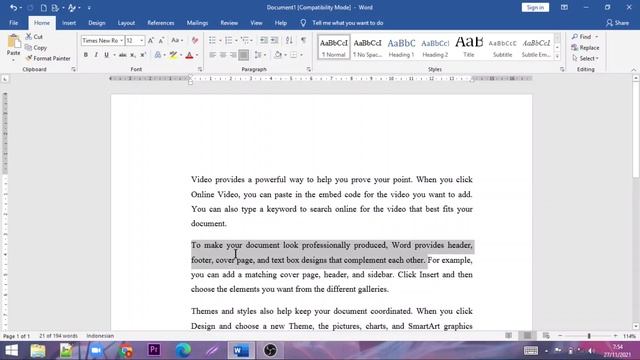Center the paragraph text
Screen dimensions: 640x360
(223, 55)
